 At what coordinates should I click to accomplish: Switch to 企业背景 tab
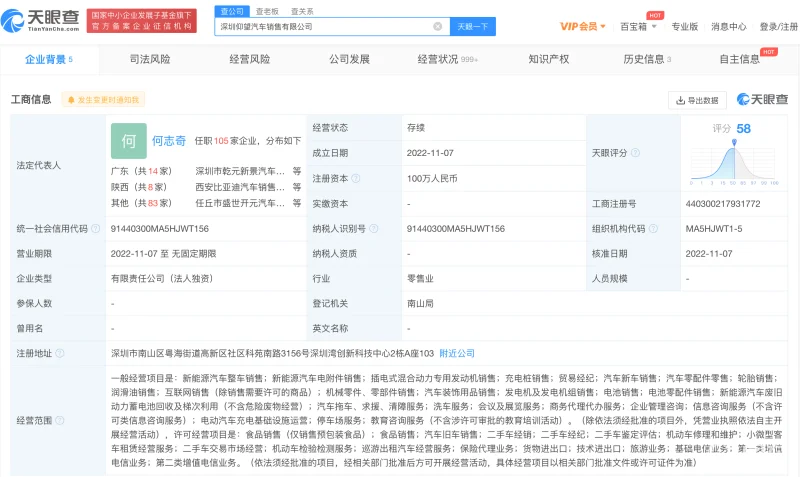click(49, 60)
